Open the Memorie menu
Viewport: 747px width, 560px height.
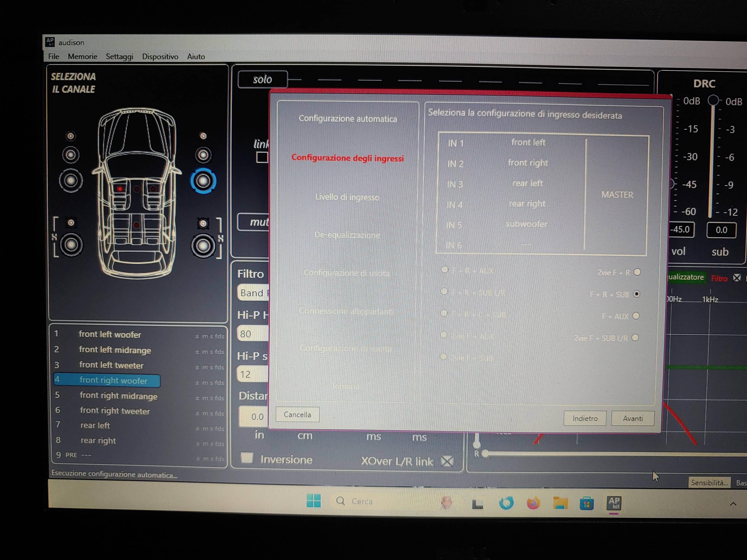(82, 56)
